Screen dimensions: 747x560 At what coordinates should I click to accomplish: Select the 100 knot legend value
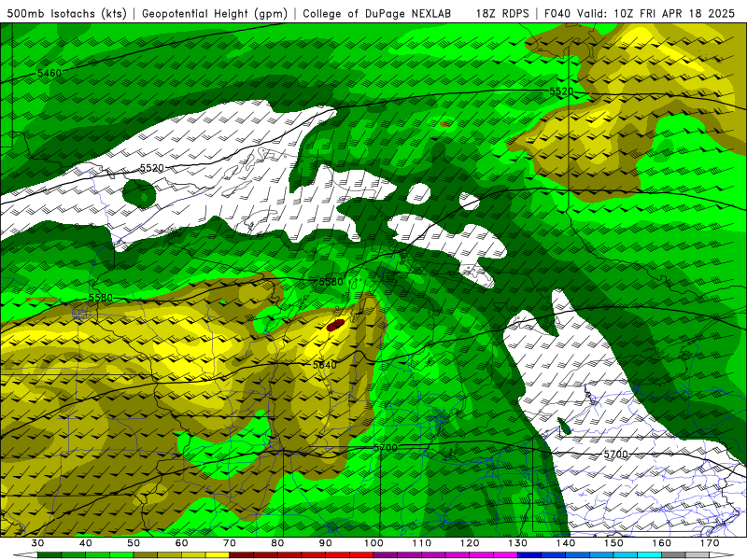coord(373,543)
